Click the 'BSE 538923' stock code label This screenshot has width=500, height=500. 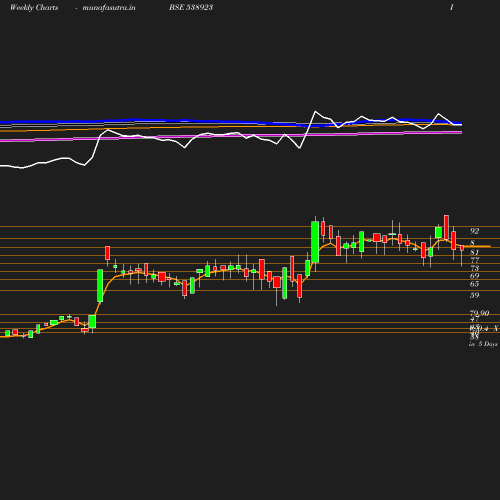(191, 7)
